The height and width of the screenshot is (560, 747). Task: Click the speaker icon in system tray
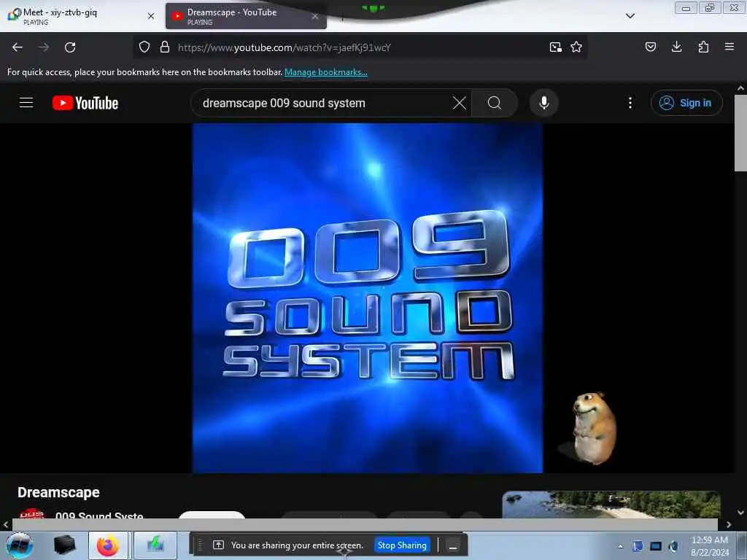click(673, 546)
